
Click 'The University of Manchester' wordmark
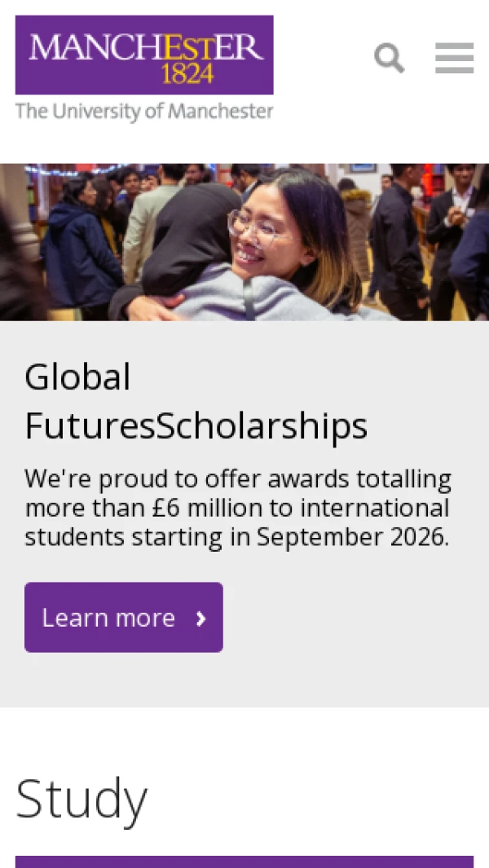[x=144, y=111]
